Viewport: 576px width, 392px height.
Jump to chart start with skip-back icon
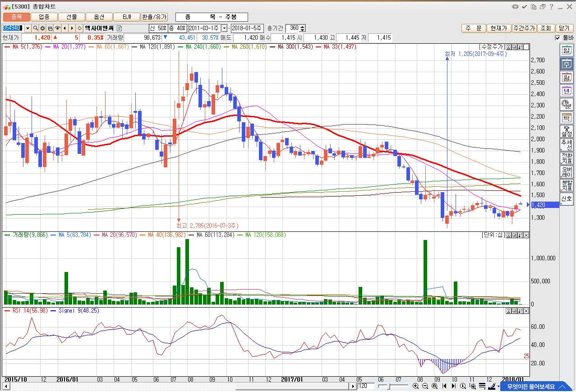(x=444, y=386)
